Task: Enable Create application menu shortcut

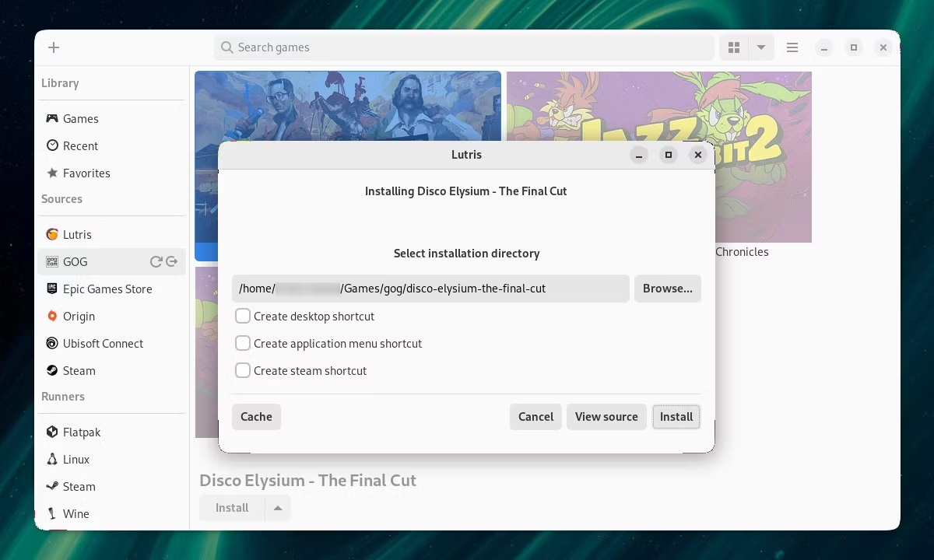Action: 243,343
